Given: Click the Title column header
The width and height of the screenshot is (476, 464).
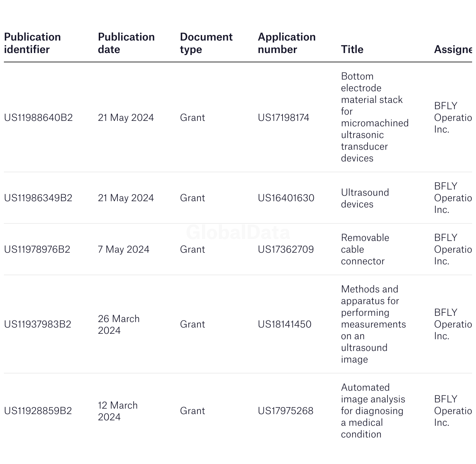Looking at the screenshot, I should (x=352, y=49).
